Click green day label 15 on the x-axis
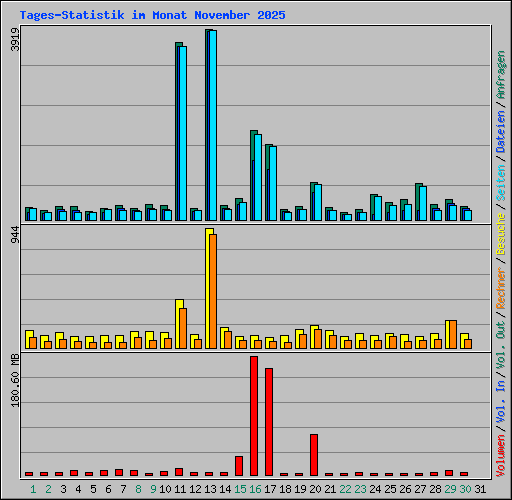Viewport: 512px width, 500px height. click(x=240, y=489)
